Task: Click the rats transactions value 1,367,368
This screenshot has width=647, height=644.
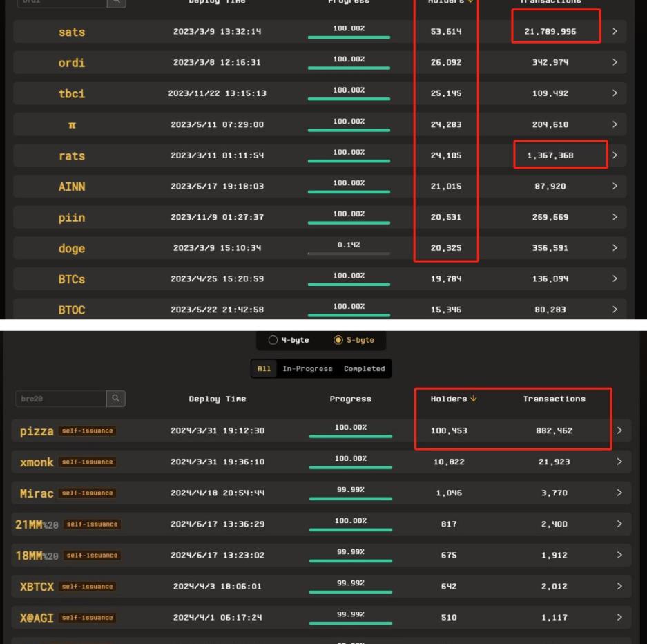Action: pyautogui.click(x=550, y=155)
